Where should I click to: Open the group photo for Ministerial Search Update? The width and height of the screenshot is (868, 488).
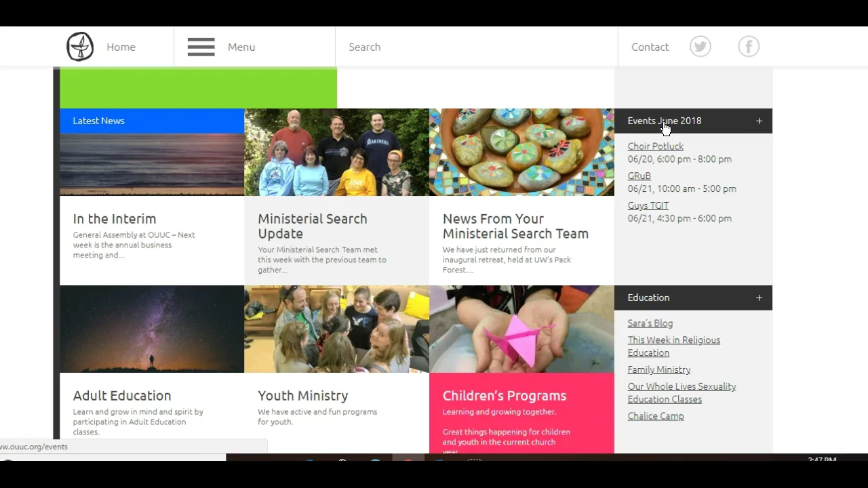[x=336, y=152]
